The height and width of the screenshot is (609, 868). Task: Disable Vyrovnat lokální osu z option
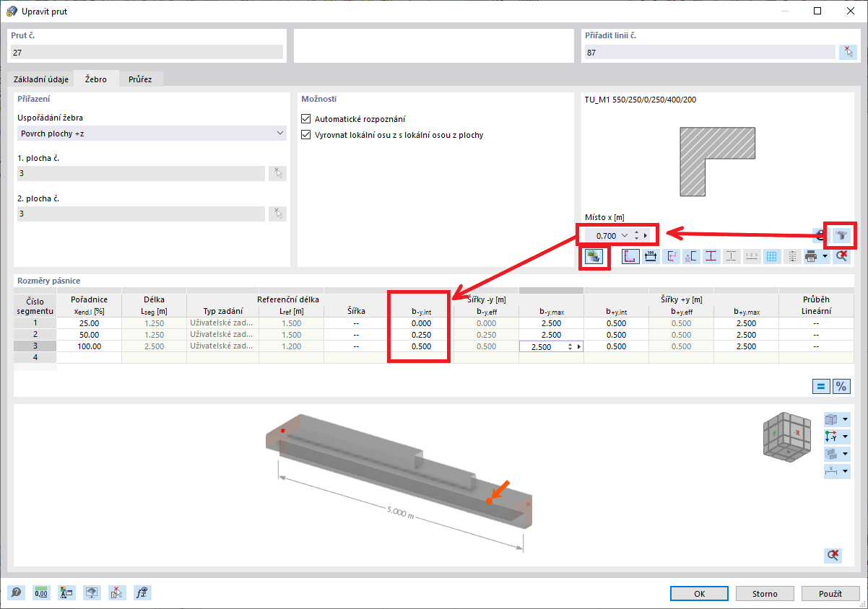(x=306, y=135)
